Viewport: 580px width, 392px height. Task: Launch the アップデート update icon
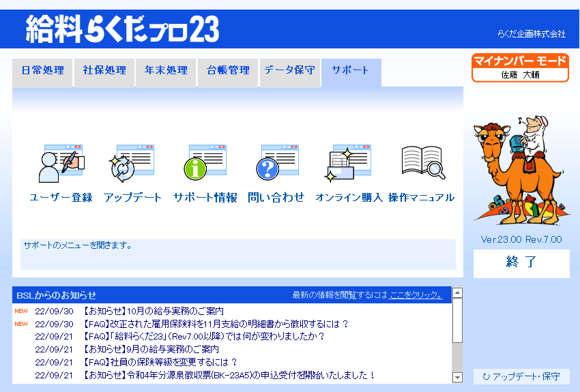click(x=132, y=164)
